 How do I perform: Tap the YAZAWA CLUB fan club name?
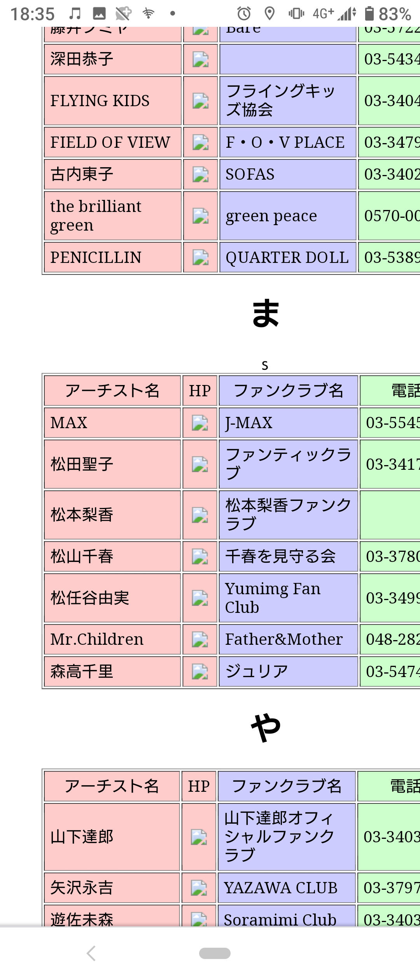pos(281,888)
